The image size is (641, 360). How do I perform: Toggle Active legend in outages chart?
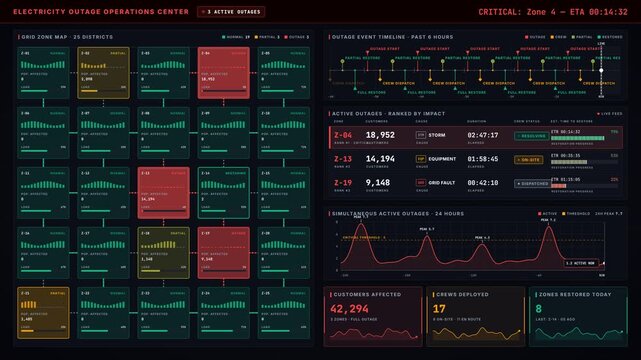point(547,214)
